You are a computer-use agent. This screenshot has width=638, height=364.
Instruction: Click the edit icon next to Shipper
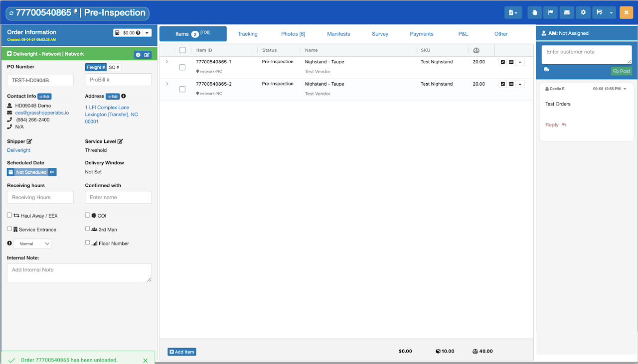click(29, 141)
